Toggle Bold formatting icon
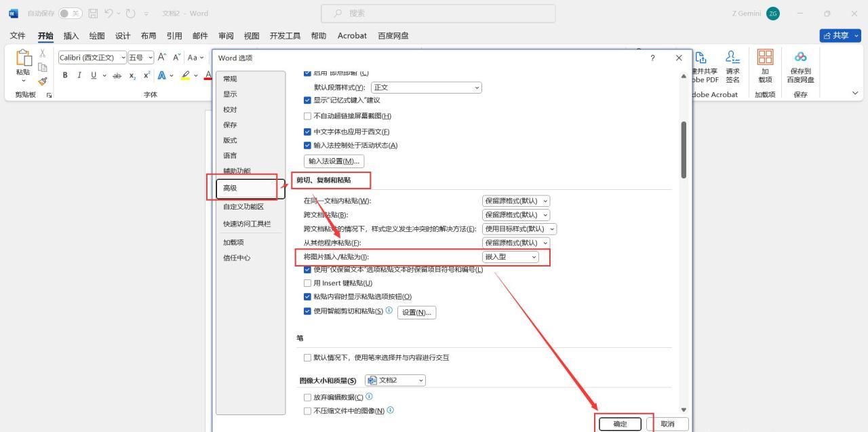This screenshot has height=432, width=868. tap(66, 75)
